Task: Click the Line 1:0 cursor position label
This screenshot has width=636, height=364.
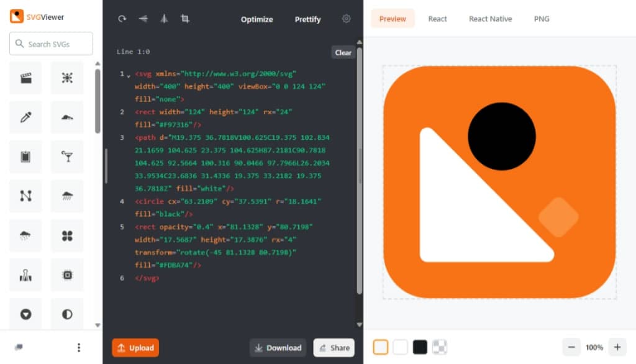Action: click(x=133, y=52)
